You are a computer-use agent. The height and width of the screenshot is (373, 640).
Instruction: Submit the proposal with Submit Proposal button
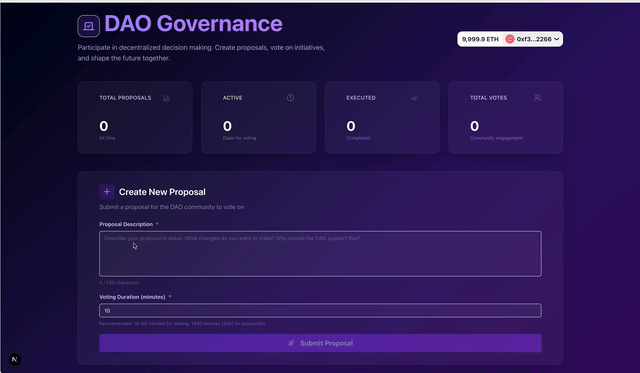[x=320, y=343]
